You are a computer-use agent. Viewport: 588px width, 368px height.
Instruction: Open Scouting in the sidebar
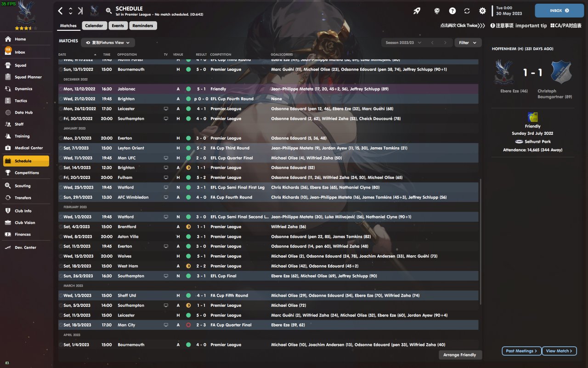point(27,186)
